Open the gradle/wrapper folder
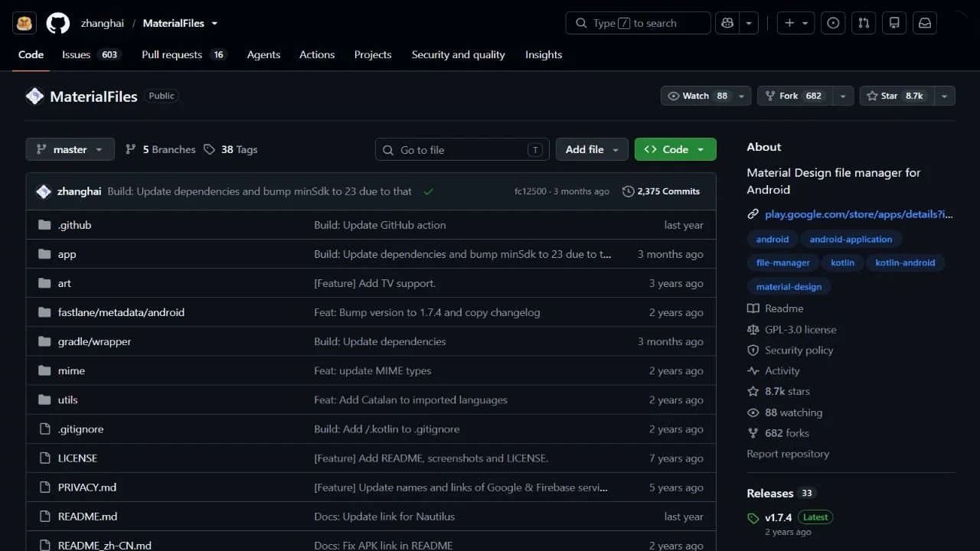This screenshot has width=980, height=551. [x=94, y=341]
